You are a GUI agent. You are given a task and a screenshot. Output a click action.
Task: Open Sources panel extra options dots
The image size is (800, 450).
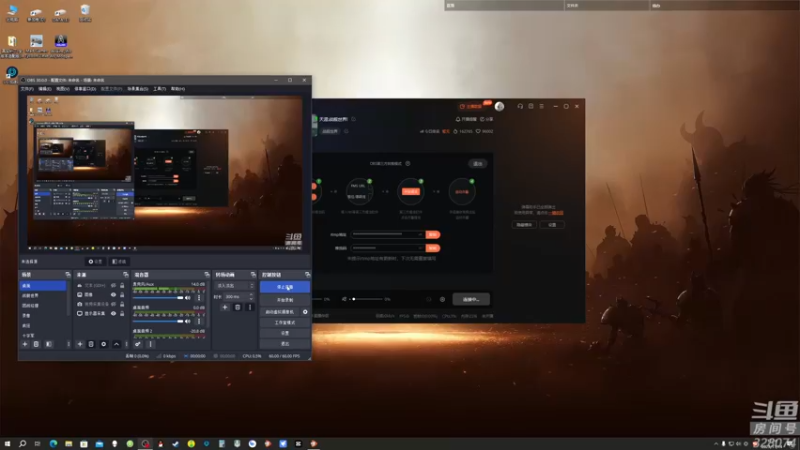coord(127,344)
